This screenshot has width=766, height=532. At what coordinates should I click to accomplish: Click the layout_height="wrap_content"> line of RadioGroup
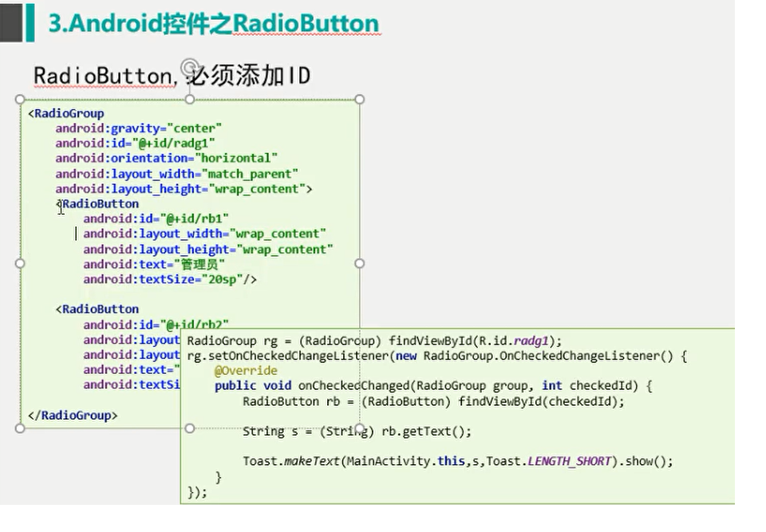(x=184, y=189)
